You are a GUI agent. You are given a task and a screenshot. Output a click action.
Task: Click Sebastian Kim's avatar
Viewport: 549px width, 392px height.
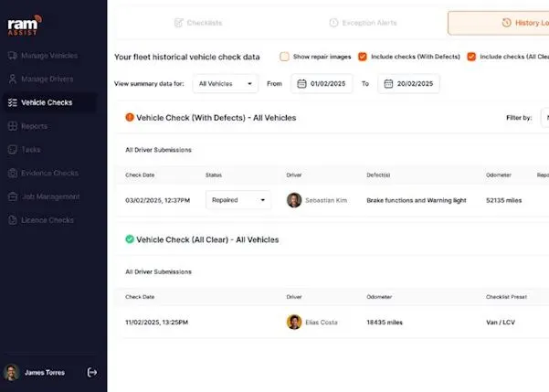tap(294, 200)
